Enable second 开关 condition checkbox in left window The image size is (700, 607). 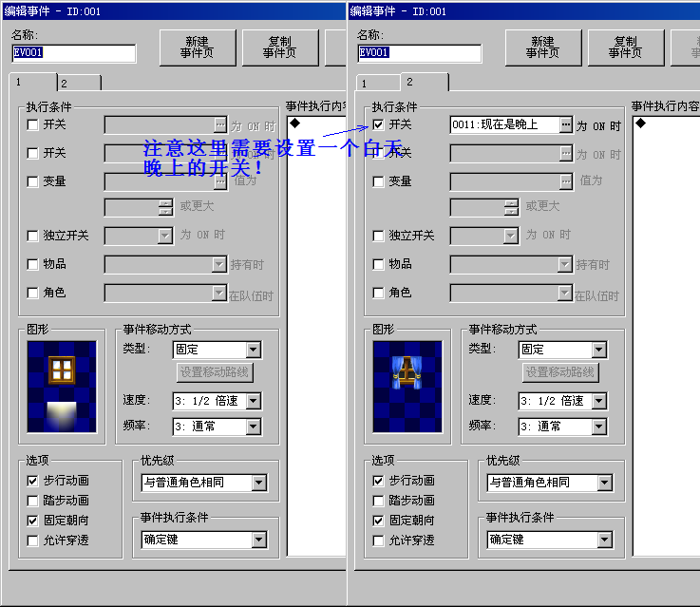[x=32, y=154]
